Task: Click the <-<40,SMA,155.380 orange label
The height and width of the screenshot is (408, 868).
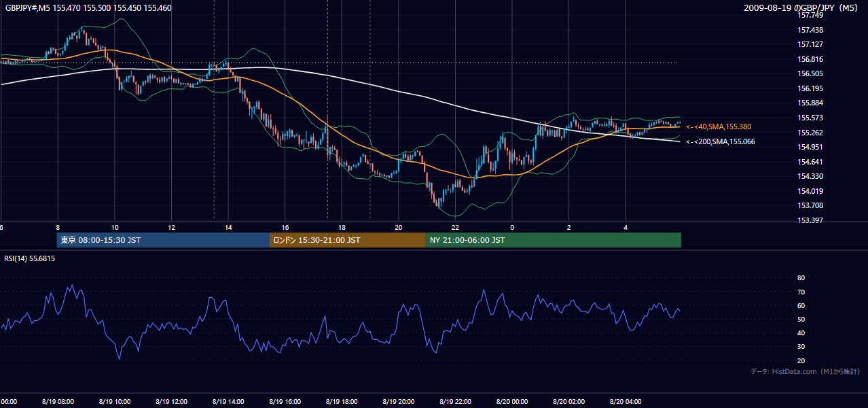Action: 719,126
